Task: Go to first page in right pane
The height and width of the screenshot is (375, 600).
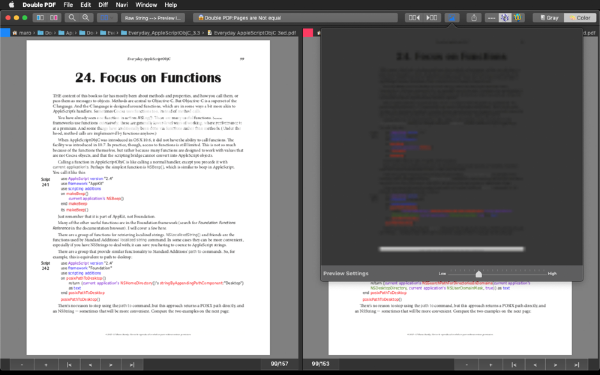Action: click(514, 365)
